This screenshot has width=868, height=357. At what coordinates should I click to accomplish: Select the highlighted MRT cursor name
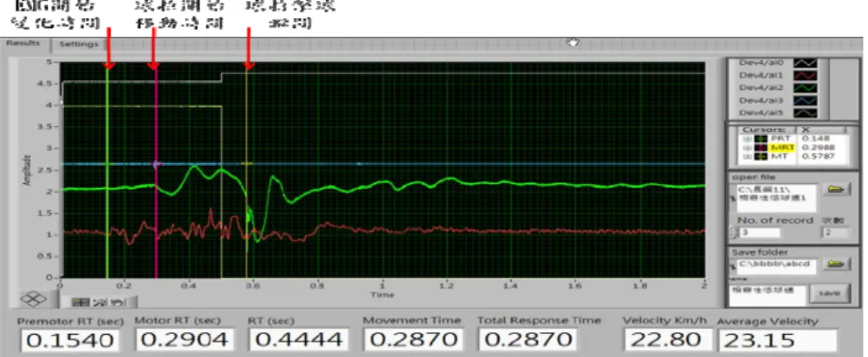[x=783, y=148]
